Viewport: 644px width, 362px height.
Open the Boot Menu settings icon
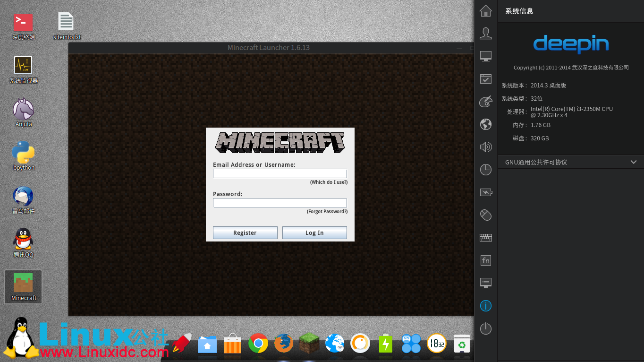[x=486, y=283]
